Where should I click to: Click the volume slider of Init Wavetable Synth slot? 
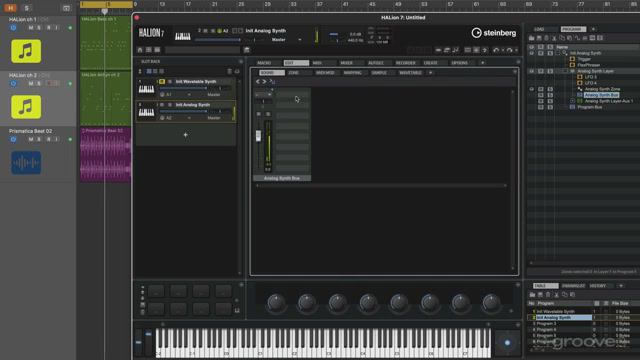(x=184, y=88)
